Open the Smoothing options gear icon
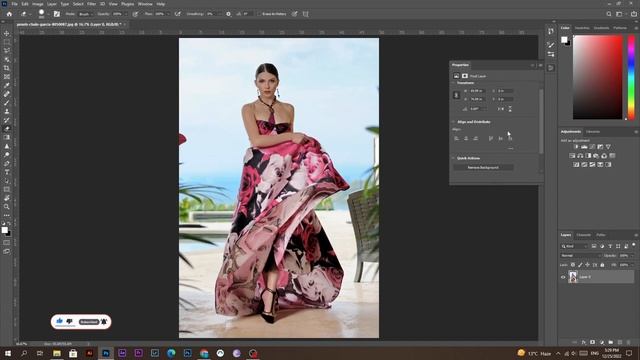The height and width of the screenshot is (360, 640). click(x=229, y=14)
